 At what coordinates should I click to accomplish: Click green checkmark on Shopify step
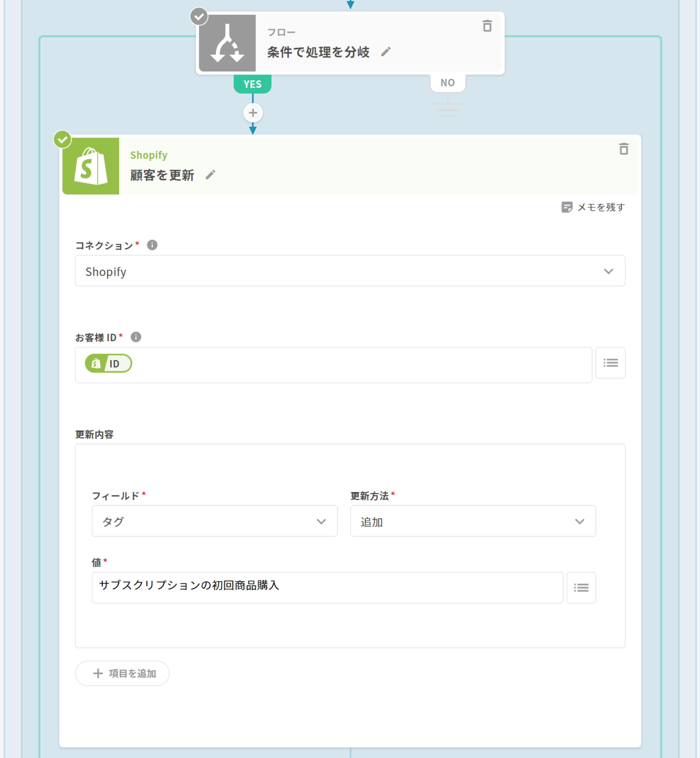click(x=63, y=140)
